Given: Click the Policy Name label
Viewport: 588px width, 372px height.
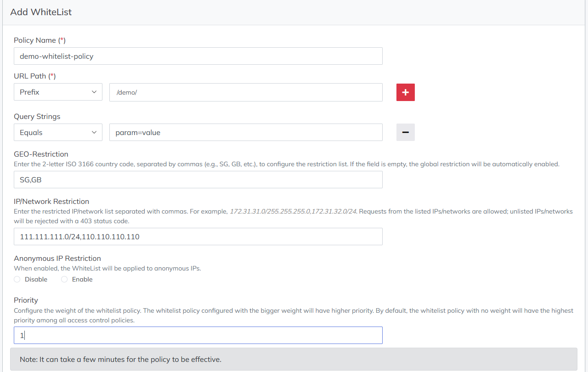Looking at the screenshot, I should [x=40, y=40].
